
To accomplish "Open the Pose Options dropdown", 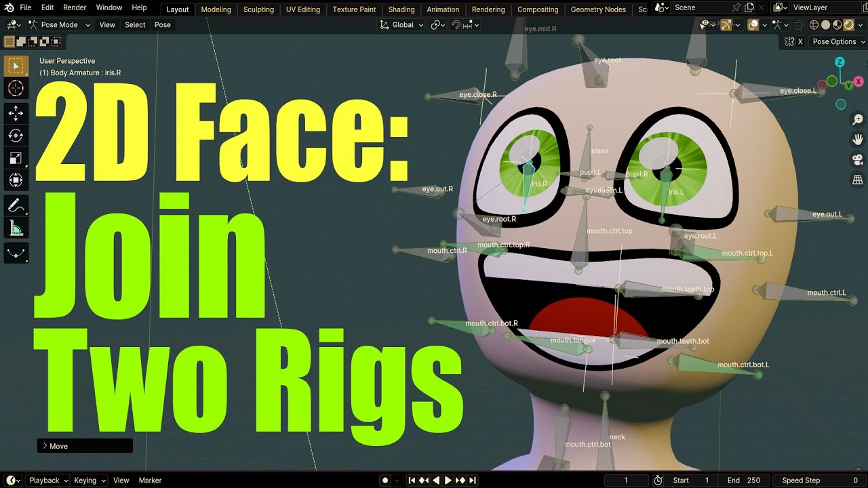I will [x=837, y=41].
